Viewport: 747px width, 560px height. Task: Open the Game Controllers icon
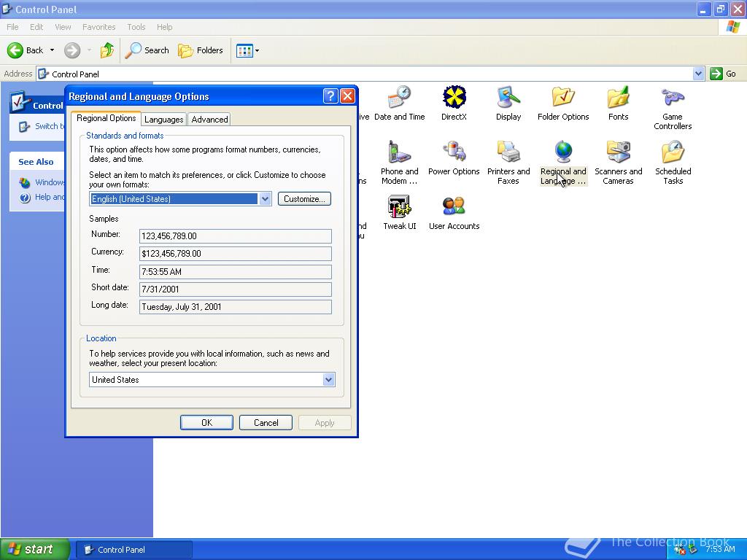[673, 108]
